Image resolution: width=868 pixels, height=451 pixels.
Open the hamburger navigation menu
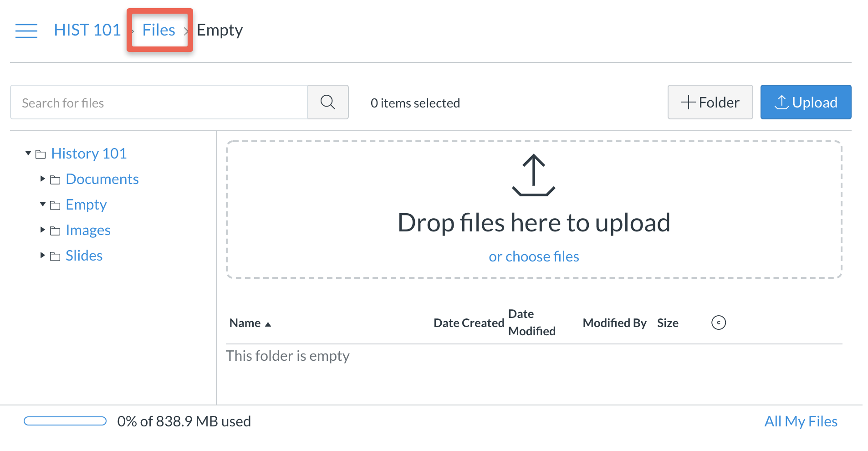tap(26, 31)
